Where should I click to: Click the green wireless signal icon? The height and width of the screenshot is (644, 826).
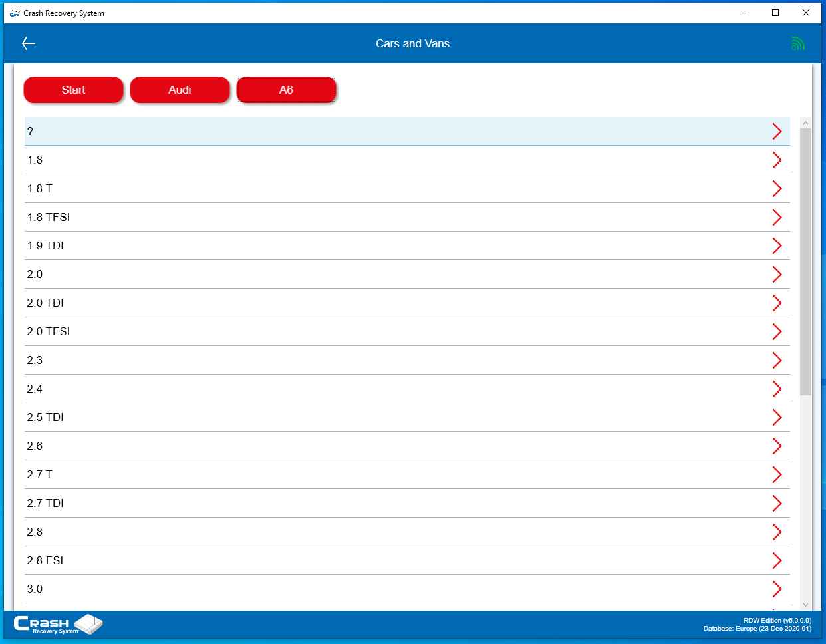point(797,44)
